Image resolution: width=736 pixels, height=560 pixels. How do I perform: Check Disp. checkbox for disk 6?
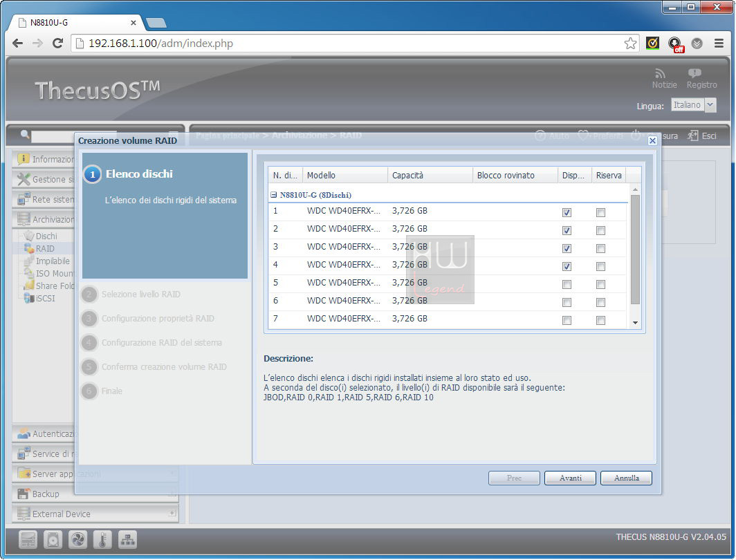click(567, 303)
